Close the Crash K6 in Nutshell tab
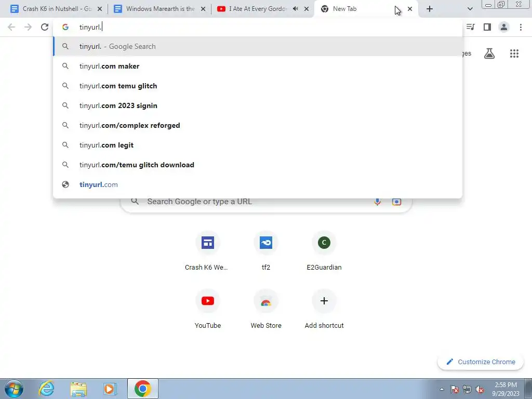This screenshot has height=399, width=532. coord(100,9)
